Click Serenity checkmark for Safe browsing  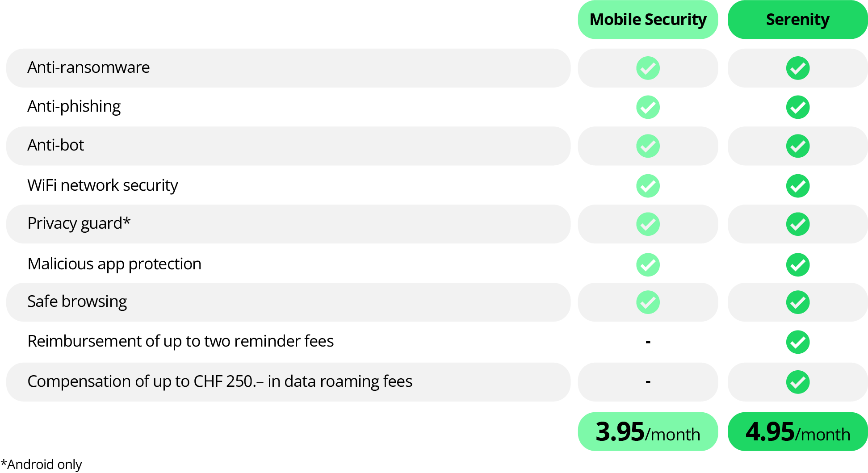coord(797,302)
